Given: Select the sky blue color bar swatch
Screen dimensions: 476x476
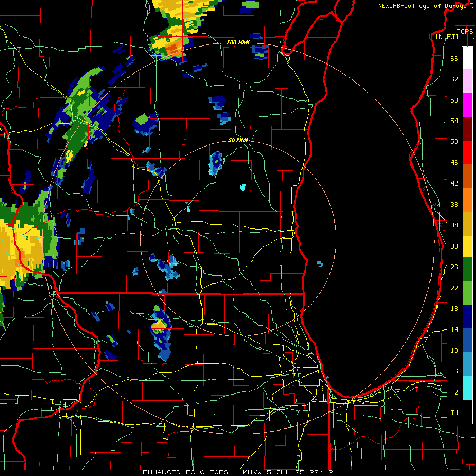Looking at the screenshot, I should point(467,364).
